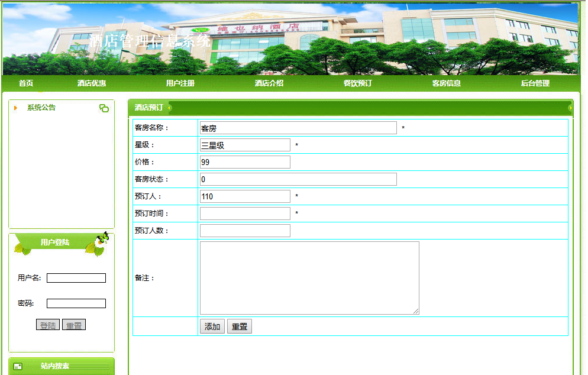Screen dimensions: 588x375
Task: Go to 酒店优惠 page
Action: point(92,83)
